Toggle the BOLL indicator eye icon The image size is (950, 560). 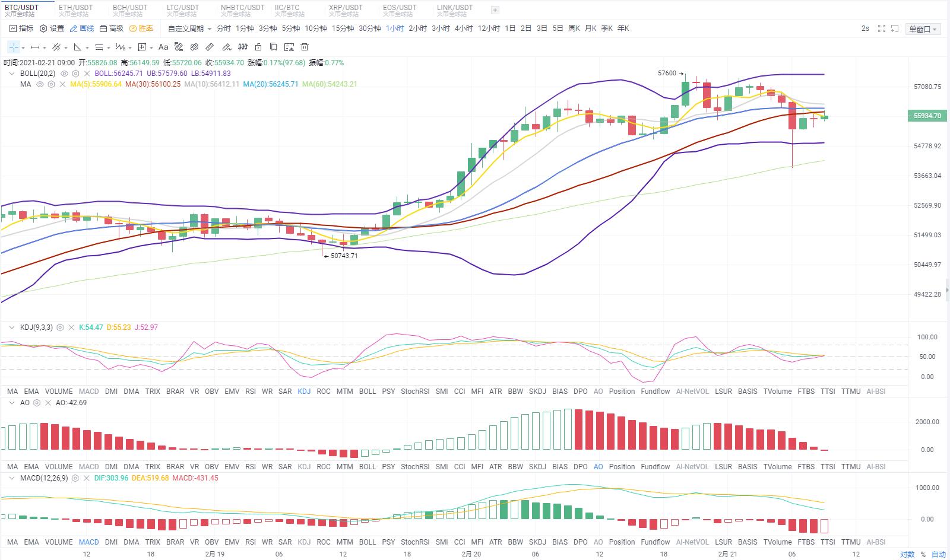[x=65, y=74]
